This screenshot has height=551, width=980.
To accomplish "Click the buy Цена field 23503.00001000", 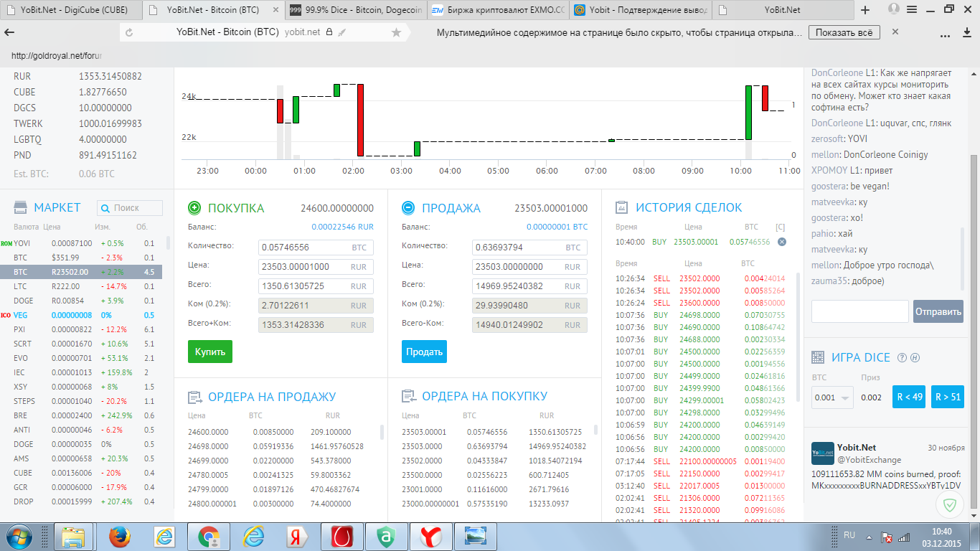I will pos(316,267).
